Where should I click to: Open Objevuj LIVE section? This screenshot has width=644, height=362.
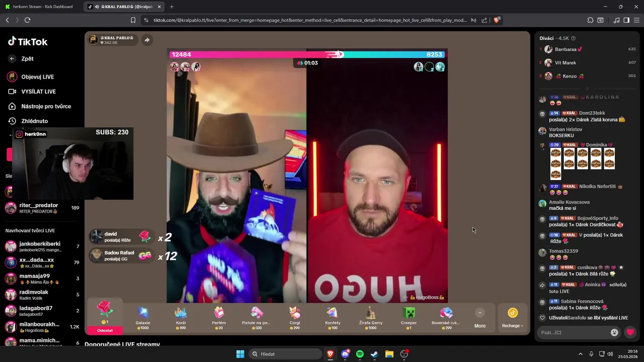click(31, 77)
